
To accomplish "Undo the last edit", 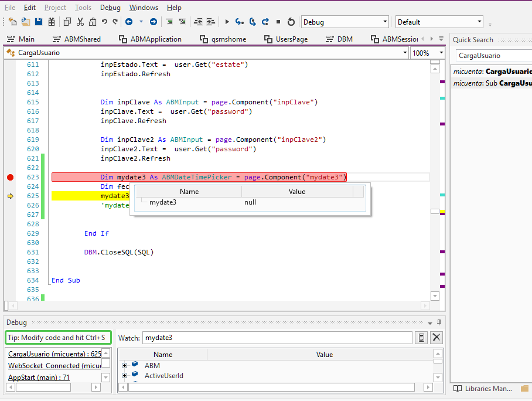I will tap(104, 22).
